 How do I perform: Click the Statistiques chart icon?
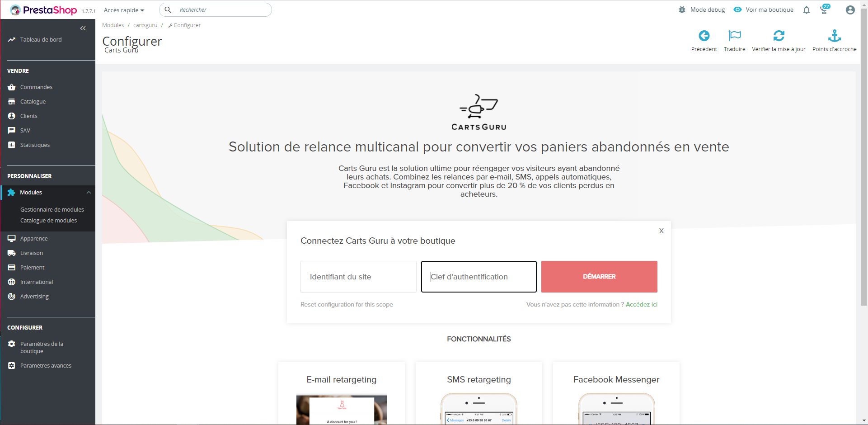(x=12, y=145)
